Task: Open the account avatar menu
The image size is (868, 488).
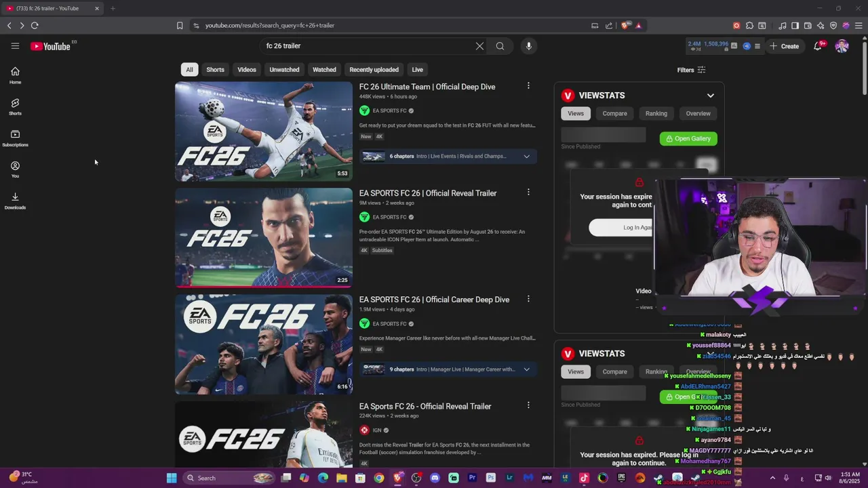Action: (842, 46)
